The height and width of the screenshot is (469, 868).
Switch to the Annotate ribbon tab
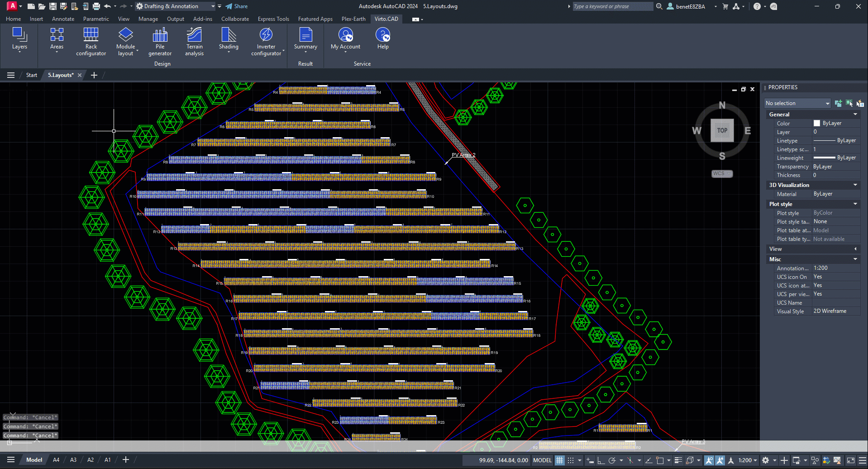(63, 19)
